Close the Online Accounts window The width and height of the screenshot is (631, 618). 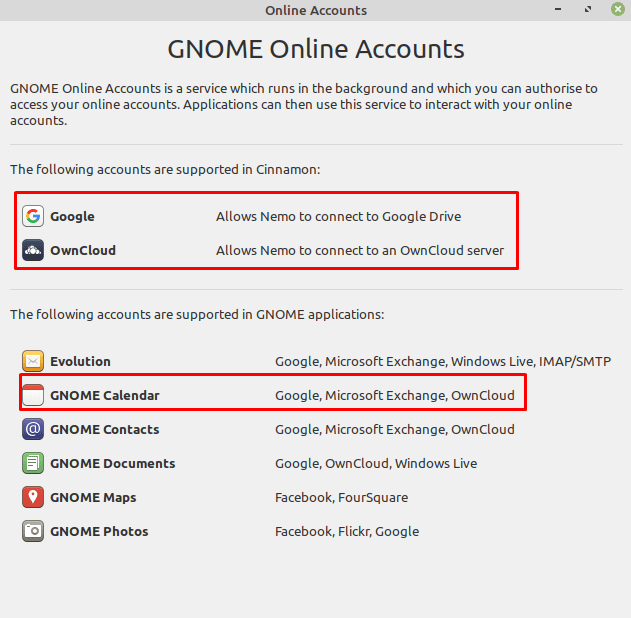click(x=618, y=9)
